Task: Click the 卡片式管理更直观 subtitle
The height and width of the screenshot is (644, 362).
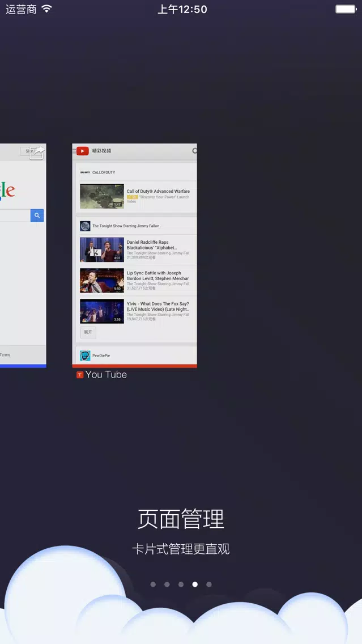Action: (181, 549)
